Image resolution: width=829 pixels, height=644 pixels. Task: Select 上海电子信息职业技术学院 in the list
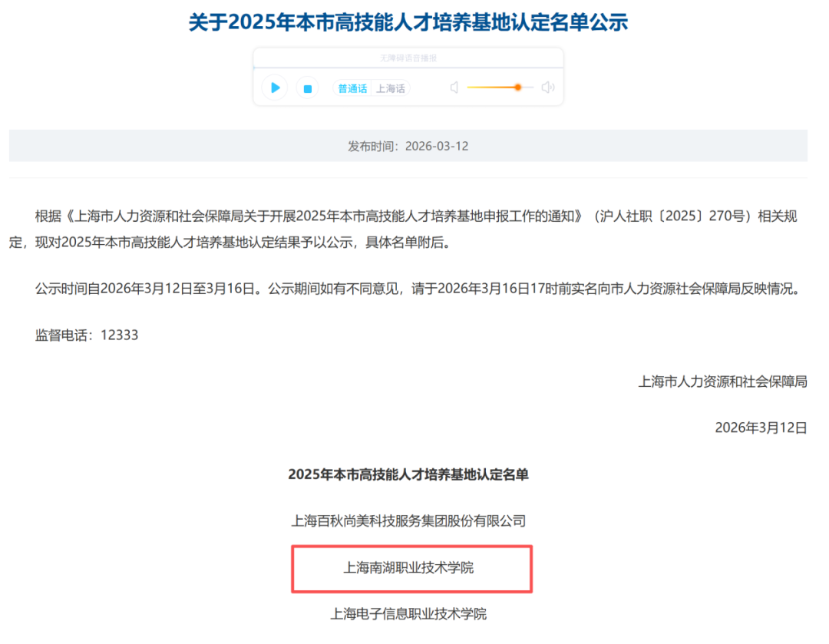click(x=408, y=614)
